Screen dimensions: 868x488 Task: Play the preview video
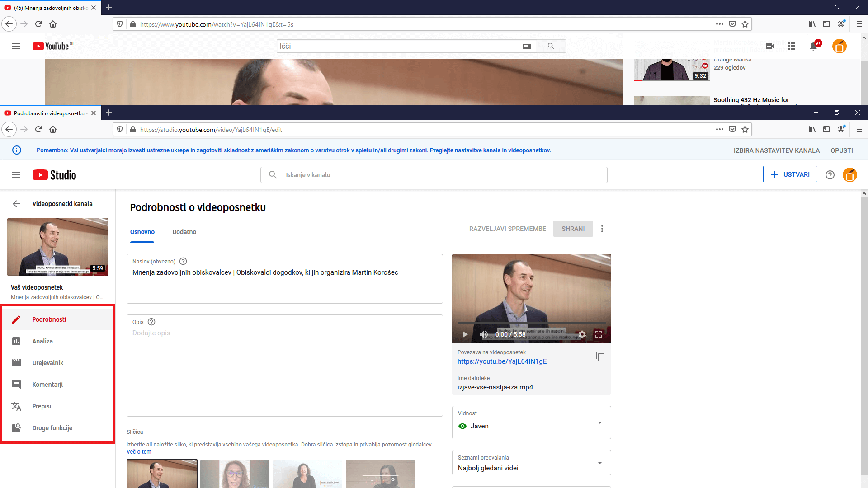point(465,334)
